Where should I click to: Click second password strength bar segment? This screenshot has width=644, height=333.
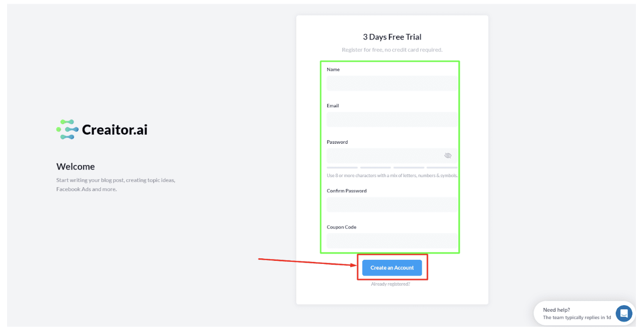(375, 168)
